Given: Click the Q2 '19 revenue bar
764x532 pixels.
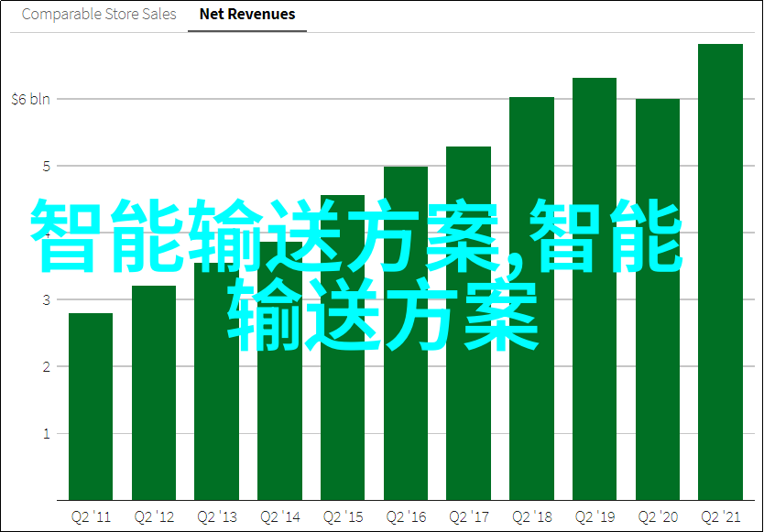Looking at the screenshot, I should pyautogui.click(x=595, y=289).
